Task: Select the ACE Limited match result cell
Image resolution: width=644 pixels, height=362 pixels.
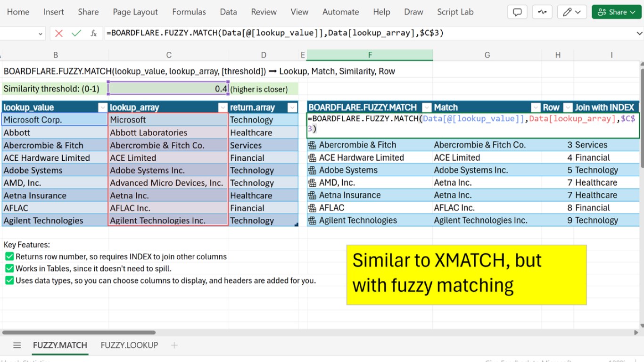Action: pos(487,157)
